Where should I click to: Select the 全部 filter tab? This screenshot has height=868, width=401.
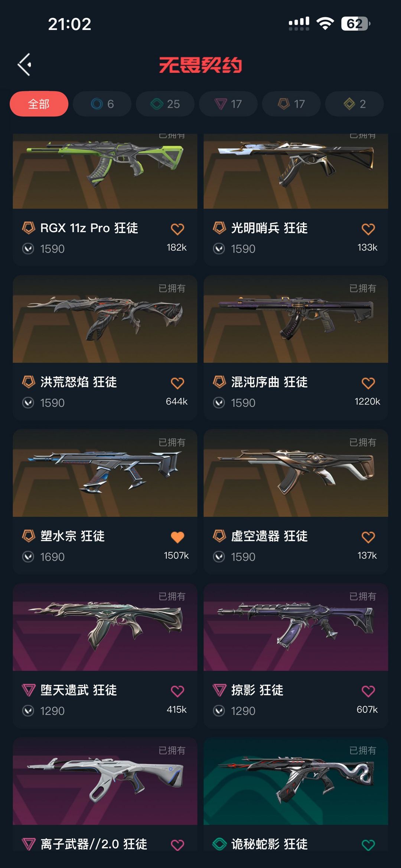[39, 104]
